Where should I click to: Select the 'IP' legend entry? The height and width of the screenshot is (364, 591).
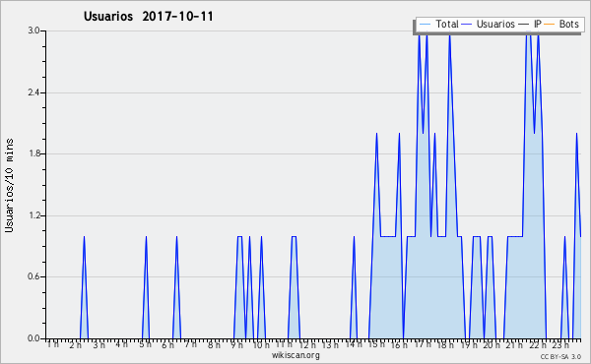(x=530, y=24)
